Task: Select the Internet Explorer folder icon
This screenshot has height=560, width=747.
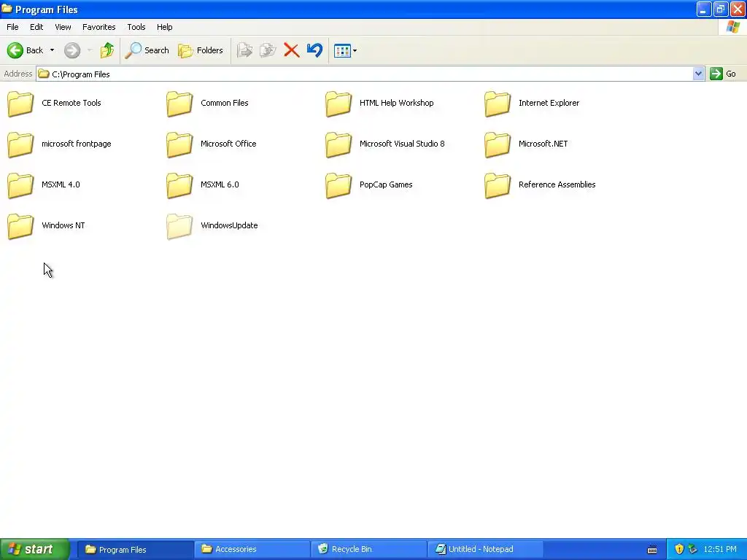Action: pyautogui.click(x=498, y=104)
